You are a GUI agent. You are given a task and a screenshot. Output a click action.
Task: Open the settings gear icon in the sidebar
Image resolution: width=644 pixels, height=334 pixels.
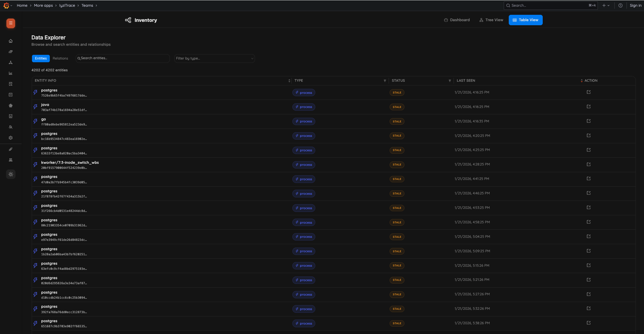click(x=10, y=138)
